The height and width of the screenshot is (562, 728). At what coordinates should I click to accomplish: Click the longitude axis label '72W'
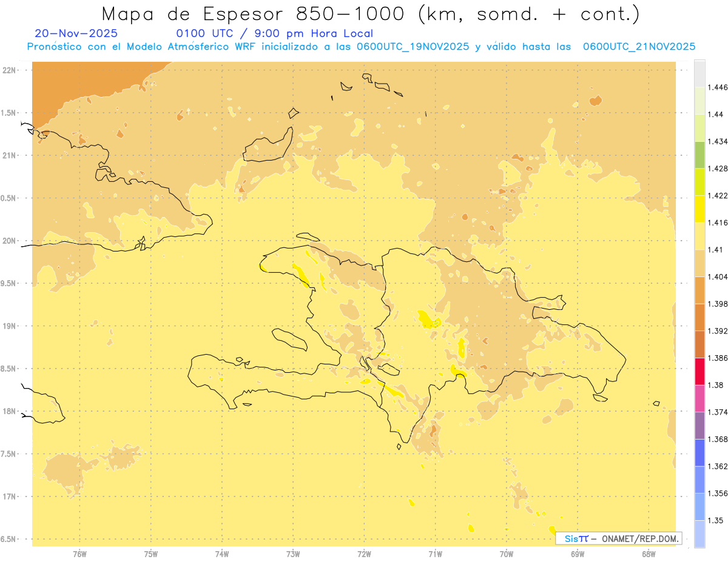pos(365,554)
